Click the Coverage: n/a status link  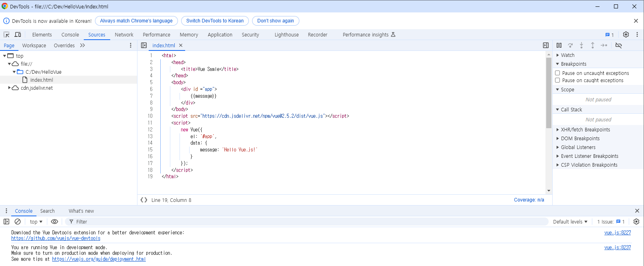[529, 200]
